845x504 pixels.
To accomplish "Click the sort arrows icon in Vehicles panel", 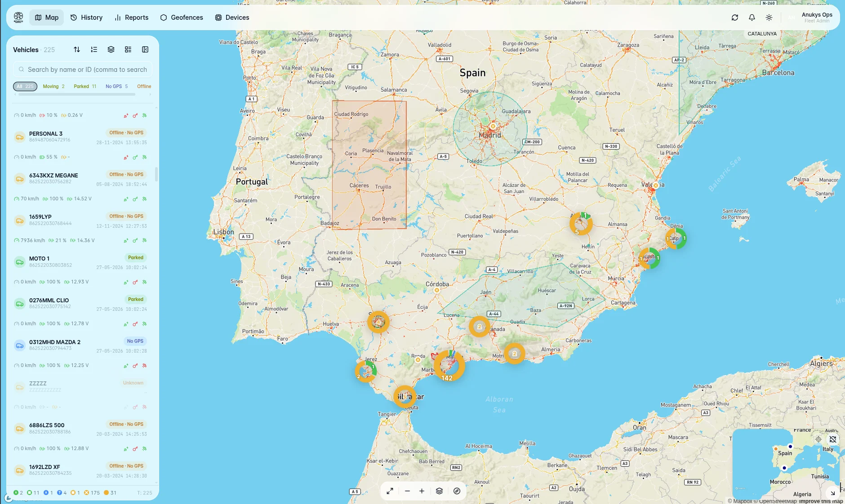I will pos(77,49).
